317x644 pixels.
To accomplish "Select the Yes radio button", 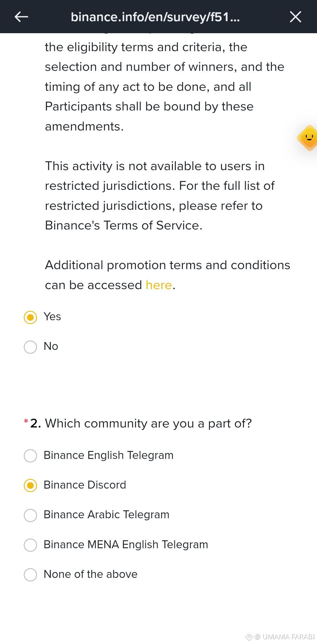I will (30, 317).
